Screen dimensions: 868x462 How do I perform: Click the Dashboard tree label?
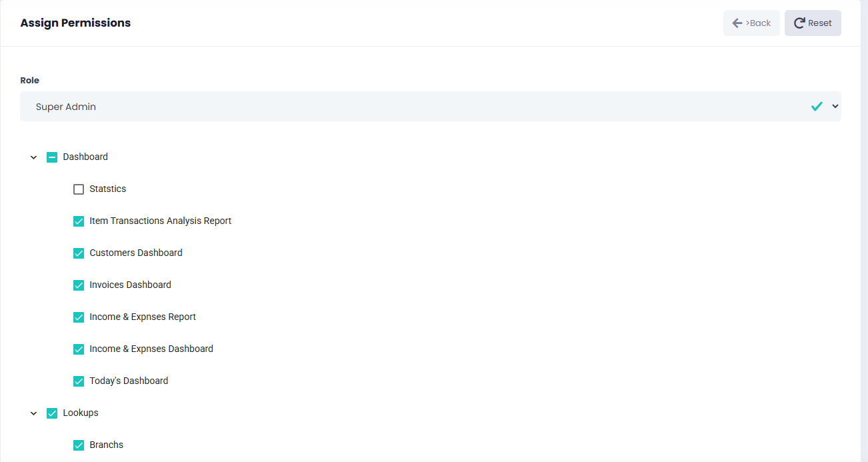[85, 157]
